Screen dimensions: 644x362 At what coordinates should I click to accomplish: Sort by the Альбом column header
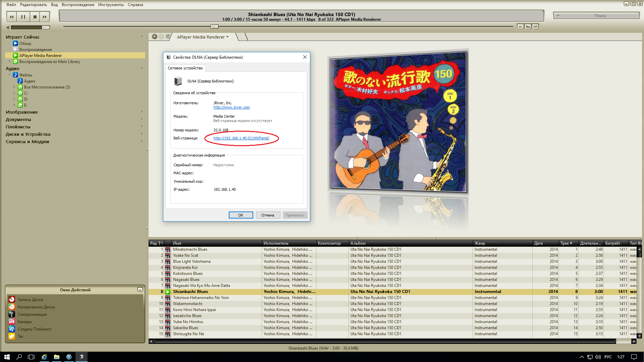click(x=411, y=243)
